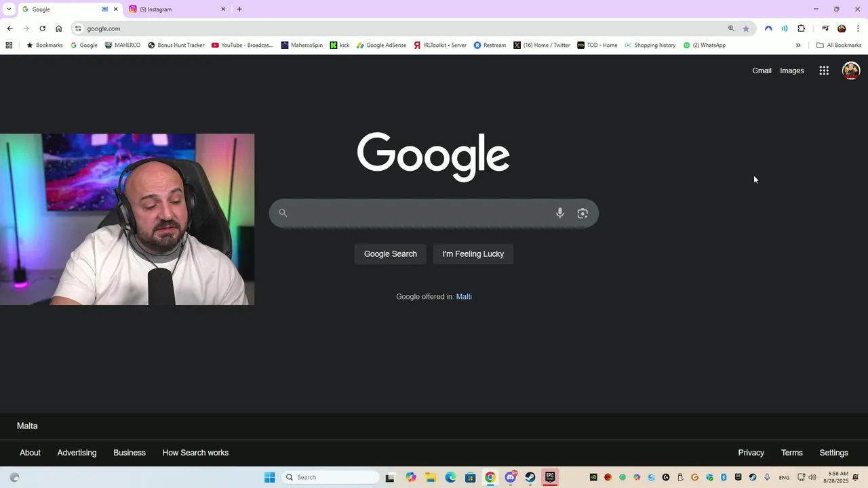The height and width of the screenshot is (488, 868).
Task: Open the Privacy footer link
Action: pos(751,453)
